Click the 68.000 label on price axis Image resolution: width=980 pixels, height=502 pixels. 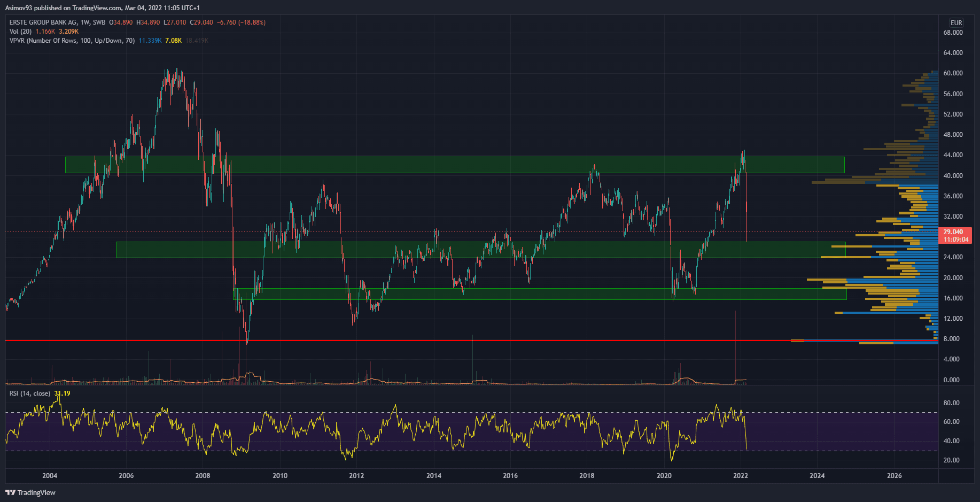pos(953,33)
